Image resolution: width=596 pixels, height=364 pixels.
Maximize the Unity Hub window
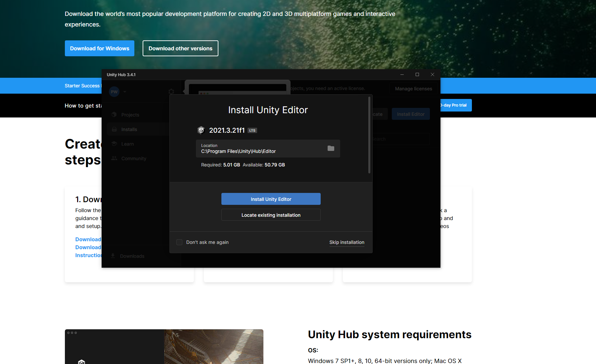tap(417, 74)
